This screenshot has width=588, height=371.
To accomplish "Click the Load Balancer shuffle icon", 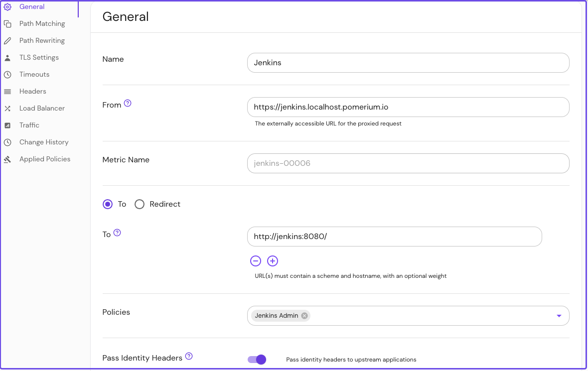I will 7,109.
